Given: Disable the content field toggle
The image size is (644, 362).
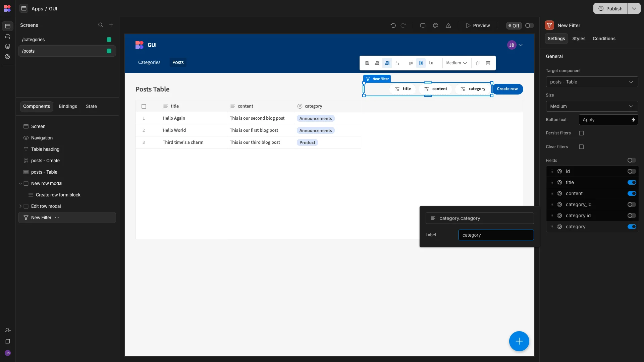Looking at the screenshot, I should point(632,193).
